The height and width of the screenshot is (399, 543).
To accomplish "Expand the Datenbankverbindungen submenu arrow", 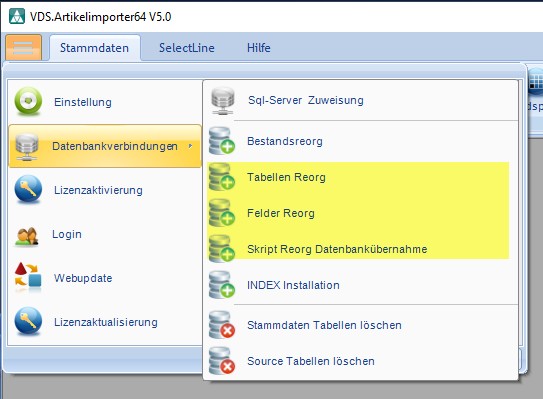I will pyautogui.click(x=190, y=146).
